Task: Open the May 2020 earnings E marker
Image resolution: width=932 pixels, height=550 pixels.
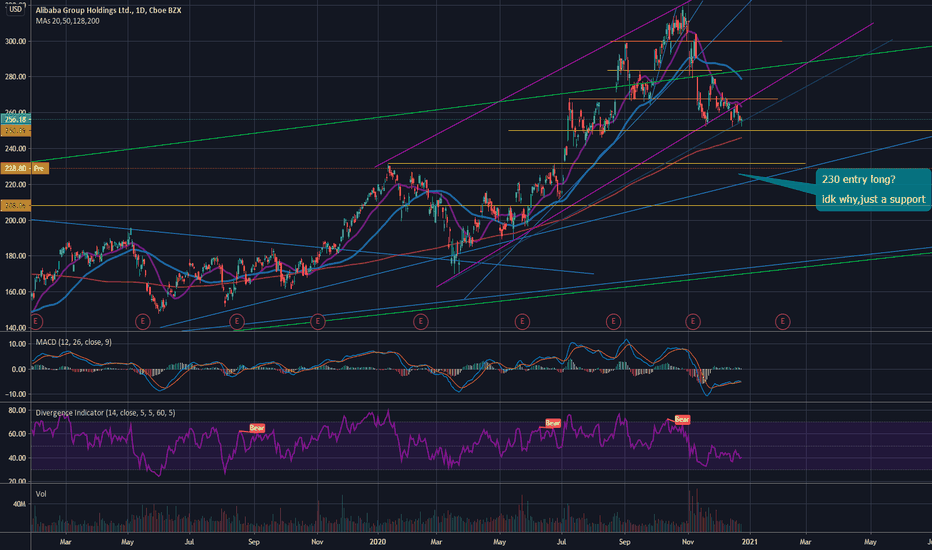Action: click(x=522, y=322)
